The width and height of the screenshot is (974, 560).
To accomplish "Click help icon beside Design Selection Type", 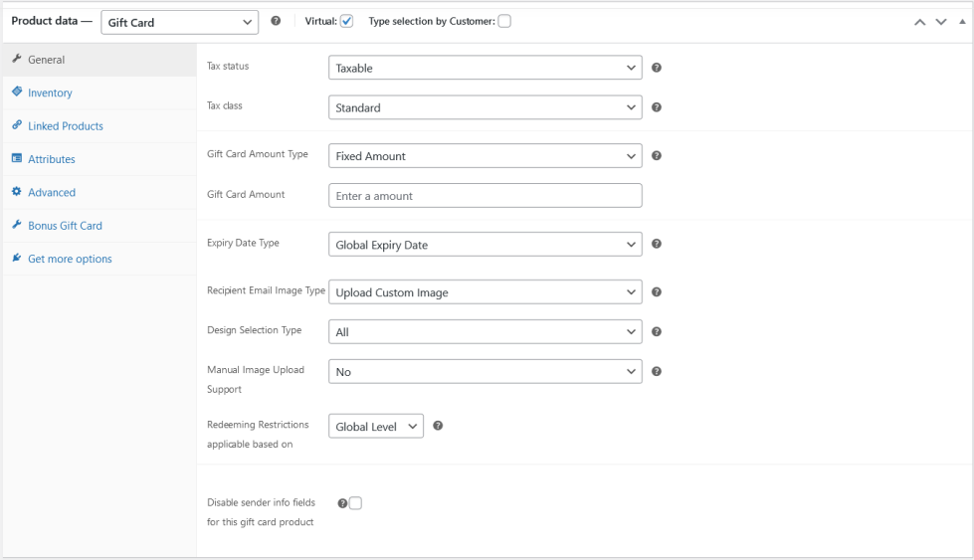I will [657, 332].
